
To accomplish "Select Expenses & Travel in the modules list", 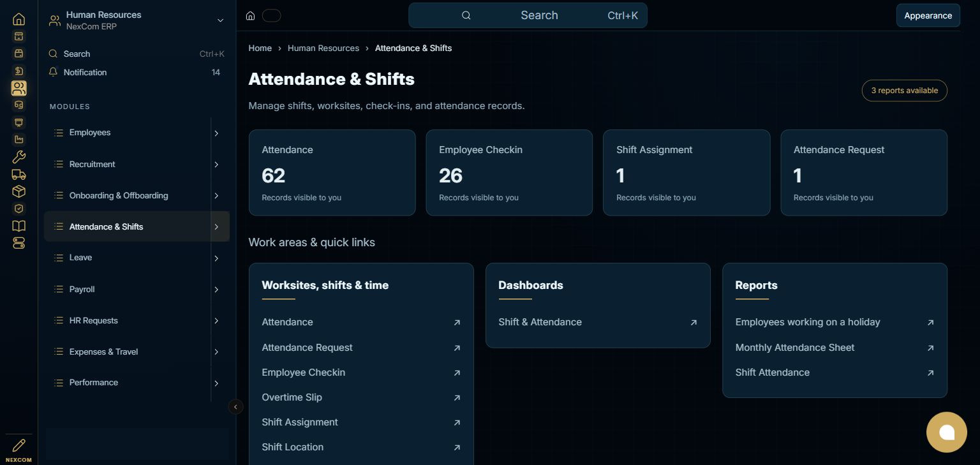I will (103, 351).
